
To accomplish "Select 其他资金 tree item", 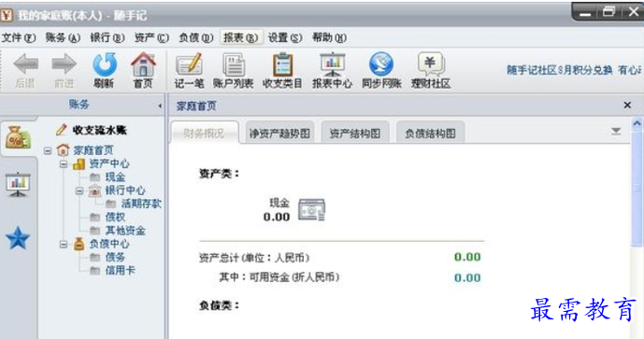I will (x=125, y=231).
